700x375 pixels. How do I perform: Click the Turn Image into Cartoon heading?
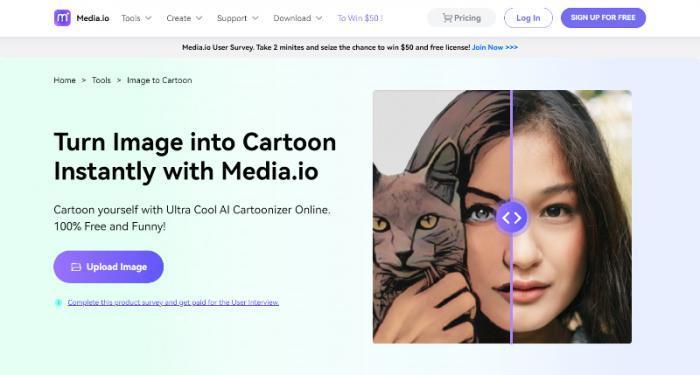pos(195,156)
